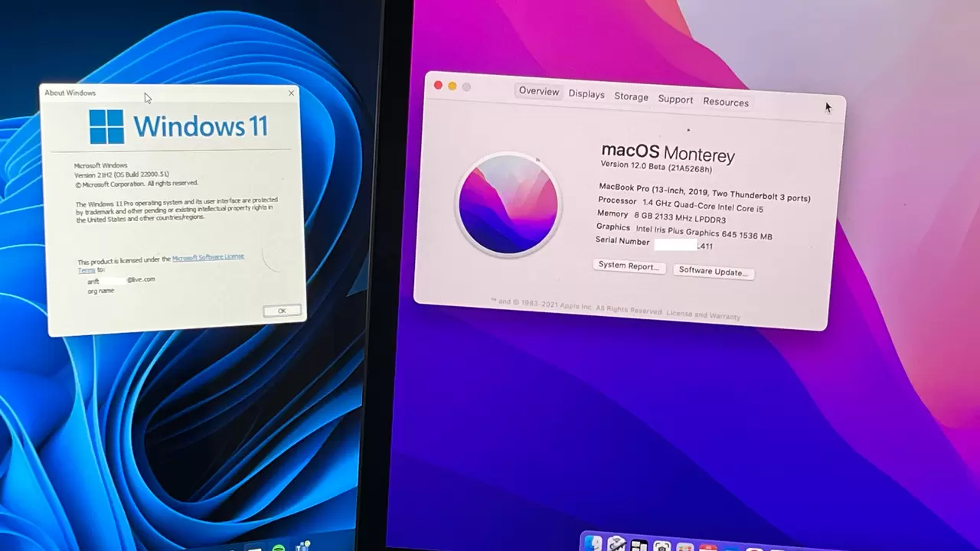The image size is (980, 551).
Task: Click the MacBook Pro 13-inch 2019 model line
Action: 704,192
